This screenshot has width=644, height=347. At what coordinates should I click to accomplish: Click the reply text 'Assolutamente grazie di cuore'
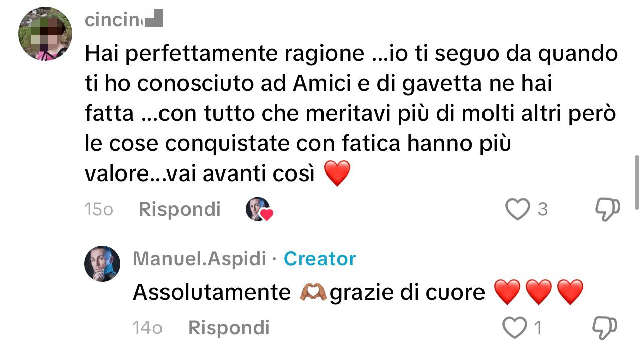[x=359, y=292]
